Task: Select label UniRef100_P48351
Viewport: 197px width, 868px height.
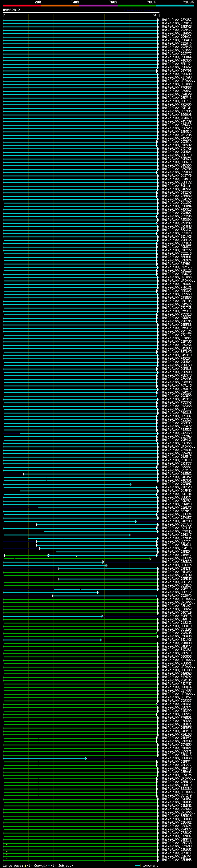Action: point(177,481)
